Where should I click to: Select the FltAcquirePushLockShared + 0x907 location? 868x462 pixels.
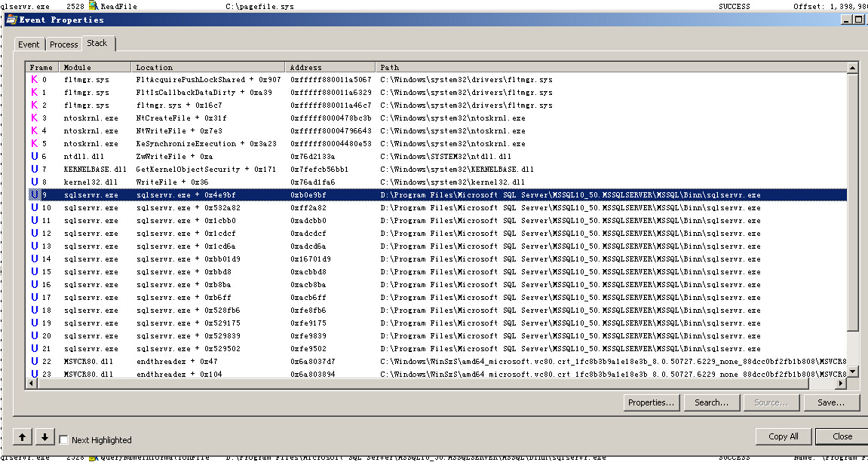pyautogui.click(x=208, y=80)
